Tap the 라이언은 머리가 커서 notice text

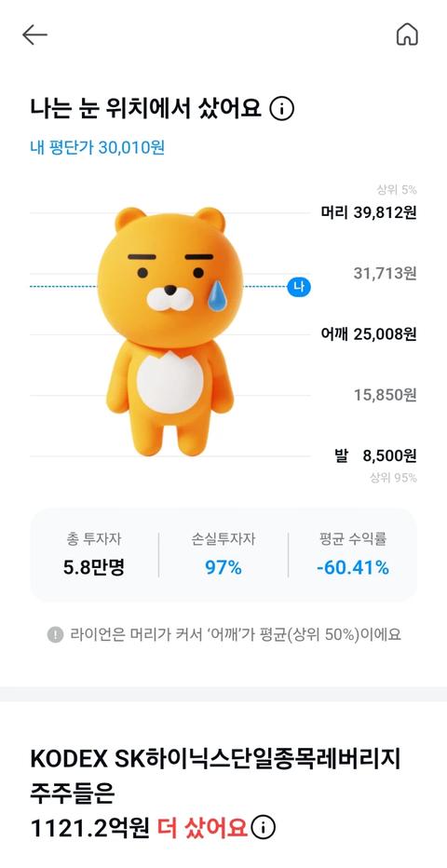point(235,634)
